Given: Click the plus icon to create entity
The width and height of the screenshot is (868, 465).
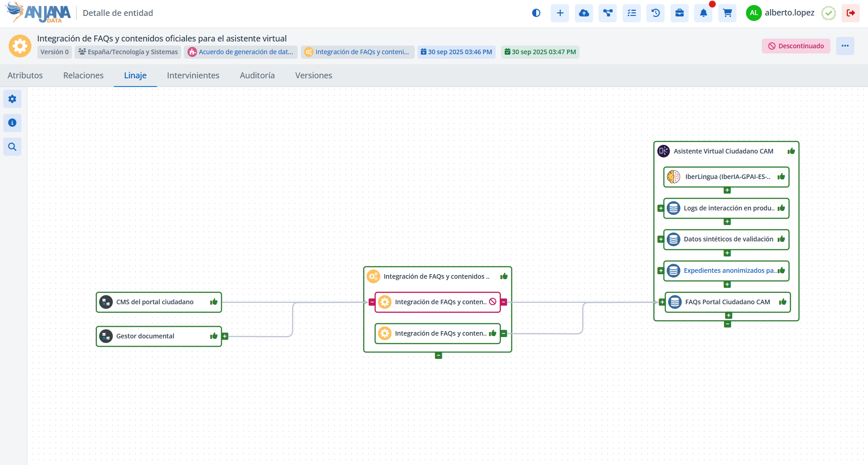Looking at the screenshot, I should point(560,13).
